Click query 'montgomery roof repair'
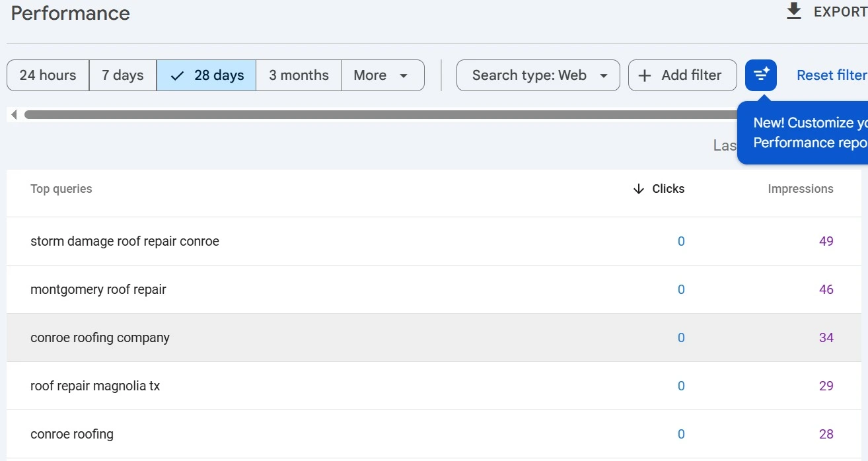Viewport: 868px width, 461px height. (x=98, y=289)
